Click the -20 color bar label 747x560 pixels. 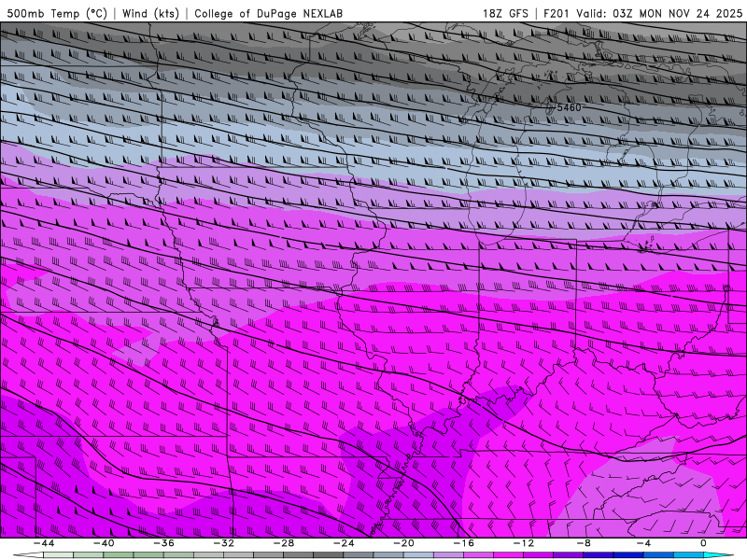click(403, 543)
